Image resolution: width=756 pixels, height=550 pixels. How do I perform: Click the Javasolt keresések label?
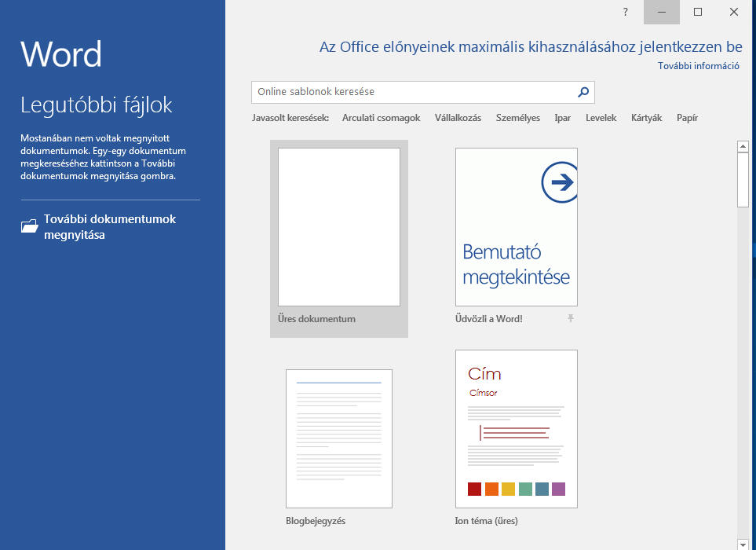click(290, 118)
